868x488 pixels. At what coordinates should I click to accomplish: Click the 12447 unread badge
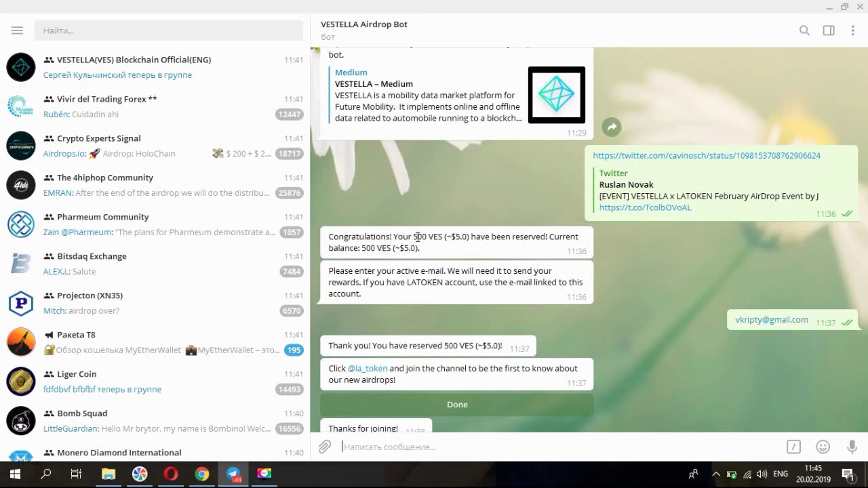click(x=290, y=115)
